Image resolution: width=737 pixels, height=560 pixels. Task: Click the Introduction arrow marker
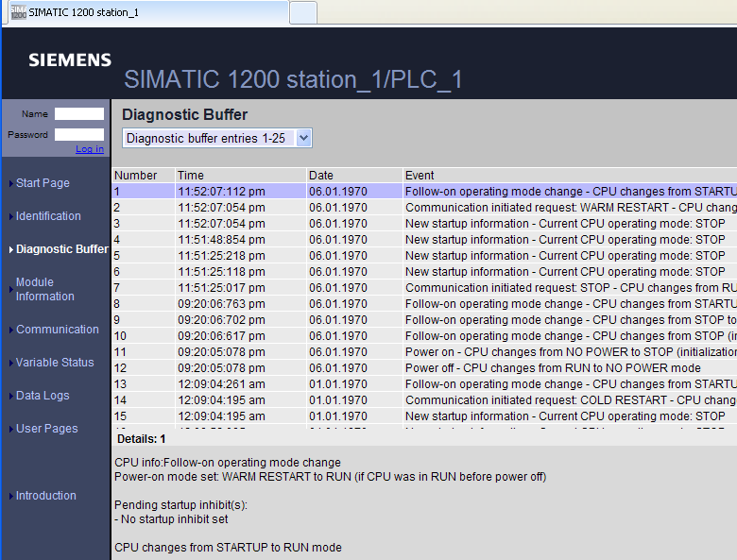coord(11,496)
